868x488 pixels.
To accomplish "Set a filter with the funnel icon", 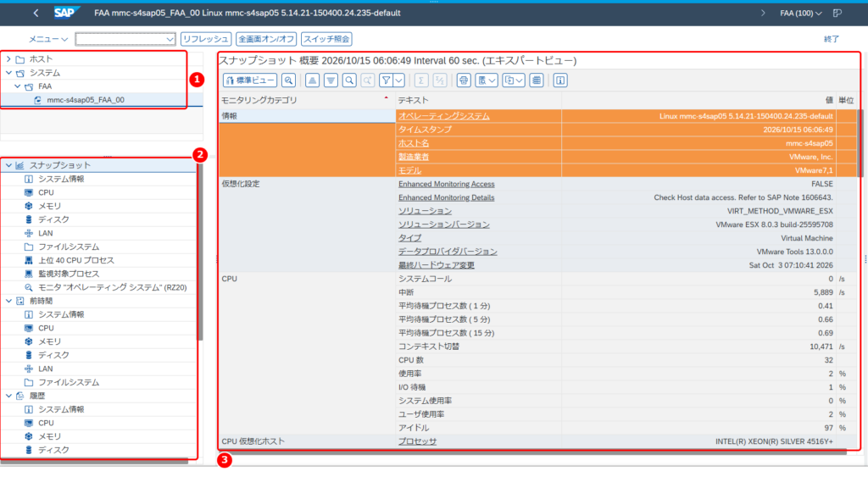I will 386,80.
